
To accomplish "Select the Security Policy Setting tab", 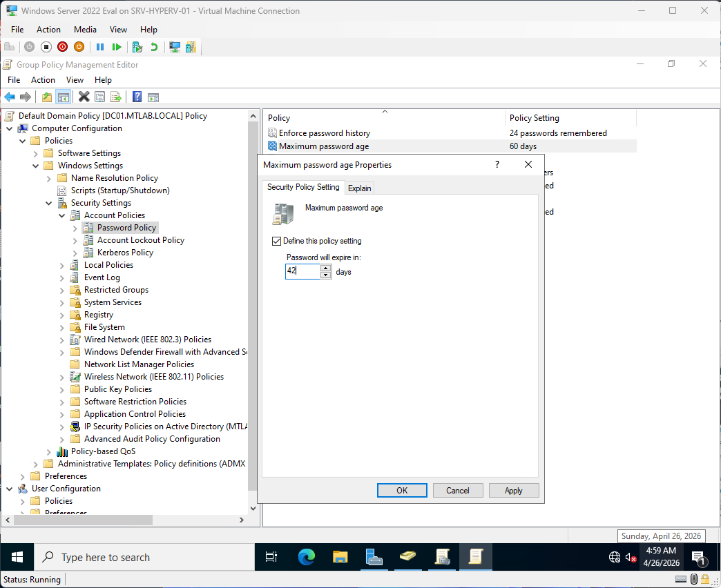I will pos(303,187).
